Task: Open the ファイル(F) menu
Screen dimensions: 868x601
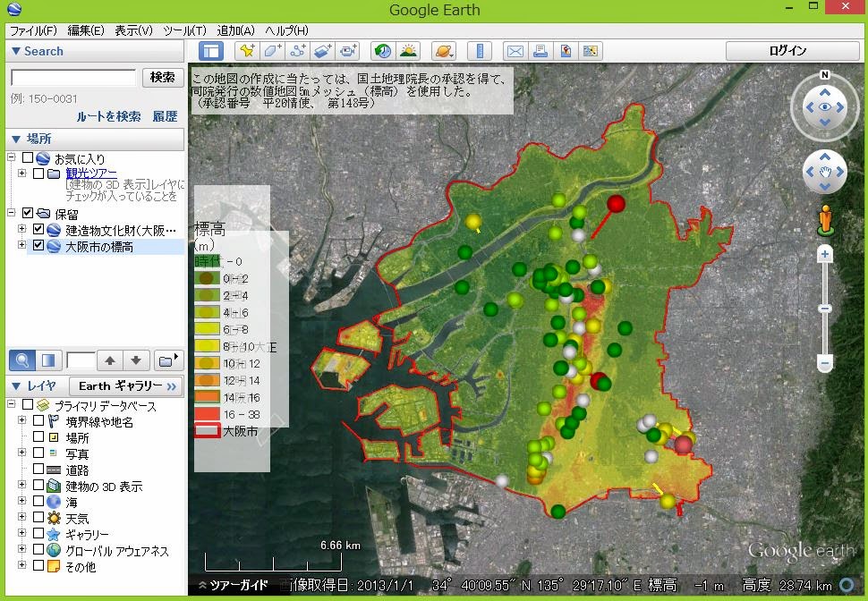Action: (x=34, y=30)
